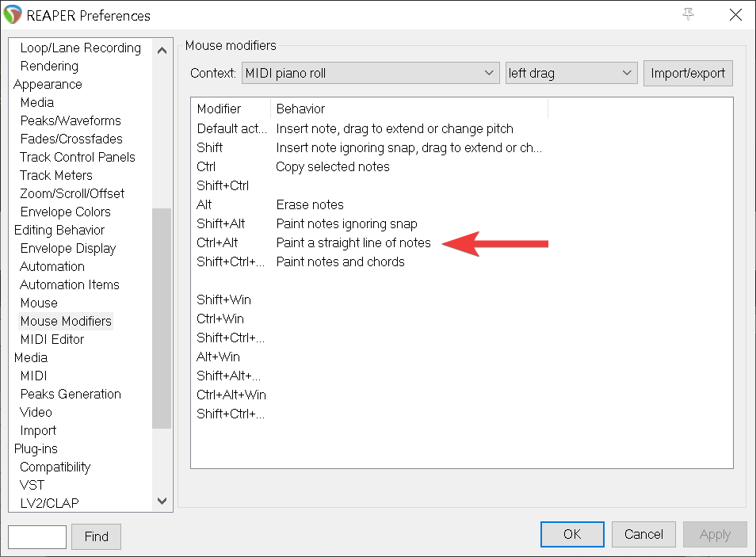The image size is (756, 557).
Task: Click 'Paint a straight line of notes'
Action: point(353,243)
